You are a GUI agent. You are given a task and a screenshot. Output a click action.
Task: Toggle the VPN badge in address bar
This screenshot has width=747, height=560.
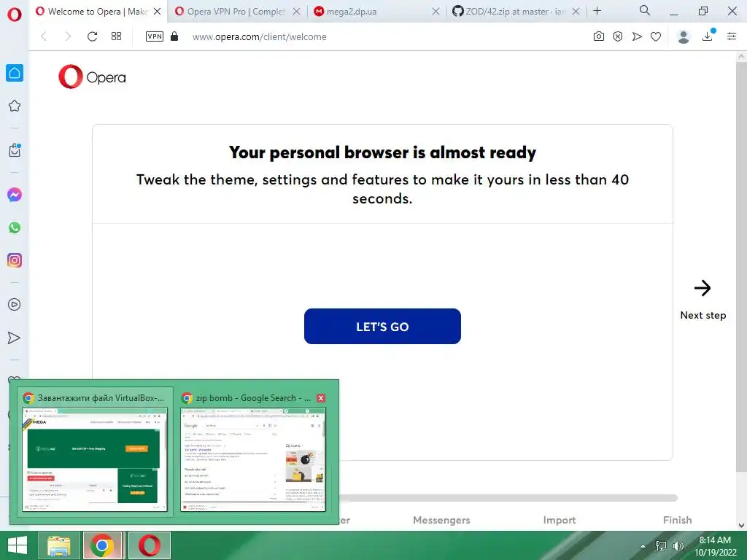pyautogui.click(x=155, y=36)
